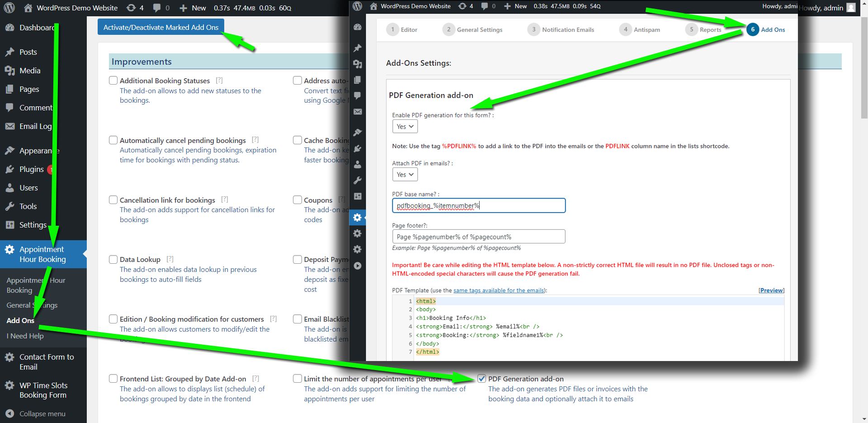Open the Media icon in sidebar
The image size is (868, 423).
(x=10, y=71)
